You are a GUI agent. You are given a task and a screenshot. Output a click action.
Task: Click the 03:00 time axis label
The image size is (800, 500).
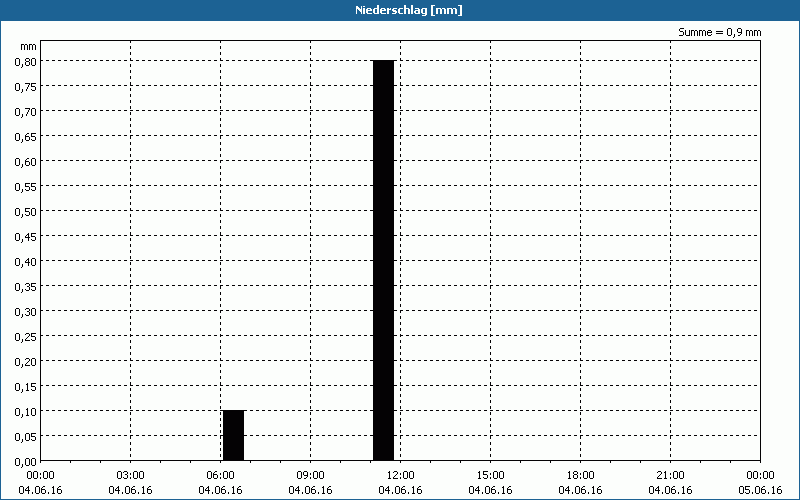click(131, 476)
